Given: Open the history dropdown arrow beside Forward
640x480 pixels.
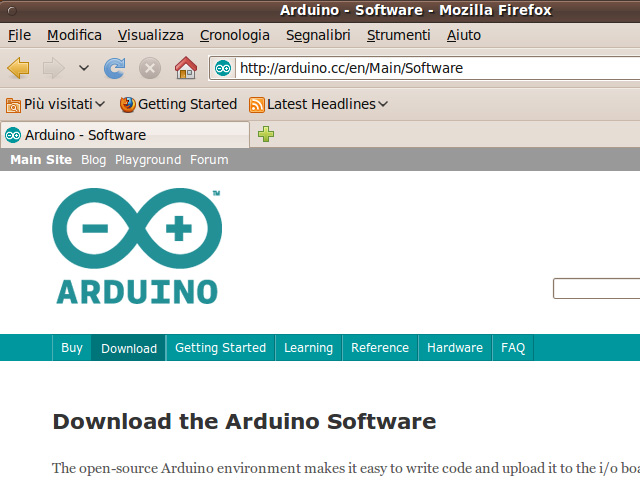Looking at the screenshot, I should (84, 68).
